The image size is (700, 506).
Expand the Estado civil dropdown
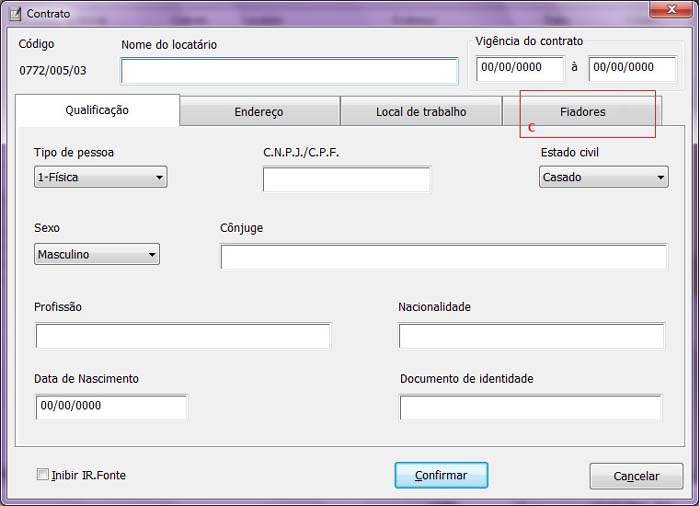603,177
